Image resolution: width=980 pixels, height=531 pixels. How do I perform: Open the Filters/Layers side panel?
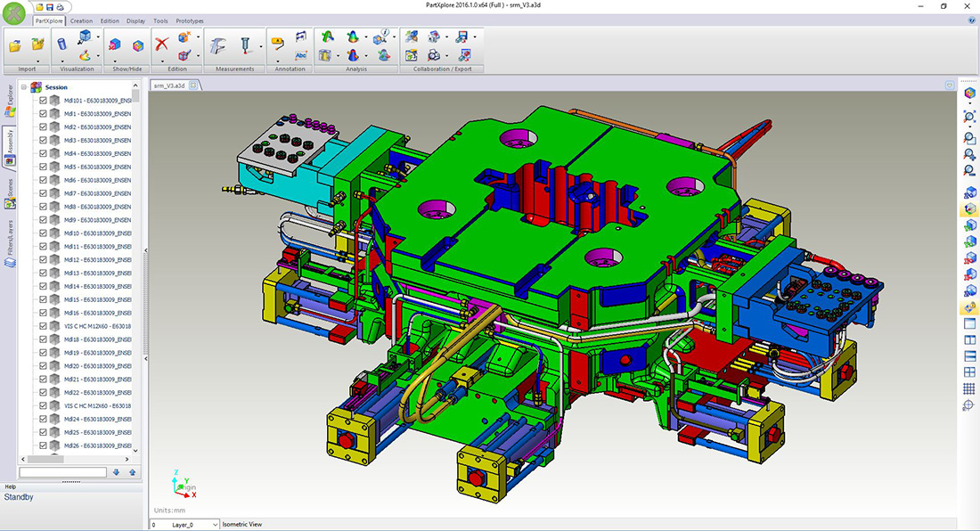[10, 242]
